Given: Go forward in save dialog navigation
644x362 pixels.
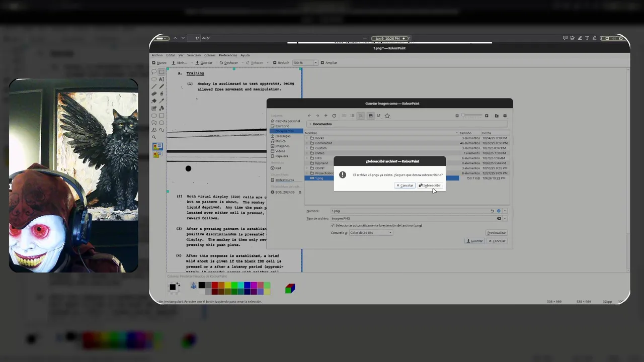Looking at the screenshot, I should (x=317, y=116).
